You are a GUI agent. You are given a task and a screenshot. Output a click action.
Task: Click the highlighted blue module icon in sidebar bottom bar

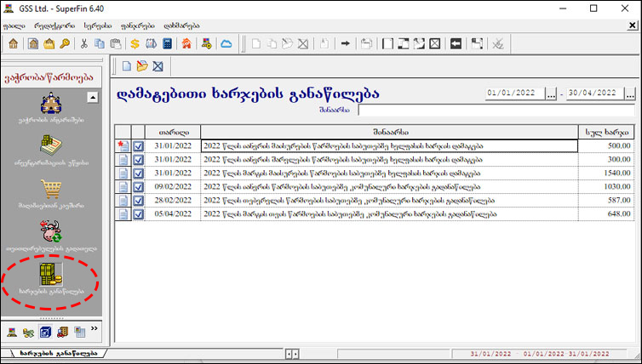tap(45, 332)
